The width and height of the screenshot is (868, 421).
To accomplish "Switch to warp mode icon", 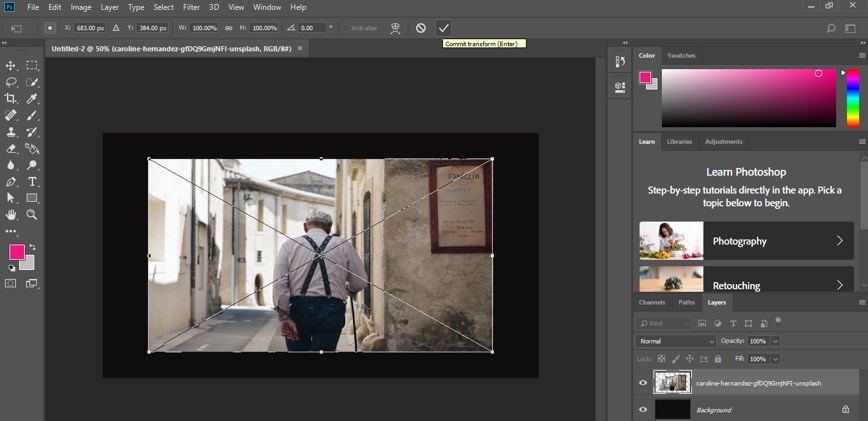I will [x=395, y=28].
